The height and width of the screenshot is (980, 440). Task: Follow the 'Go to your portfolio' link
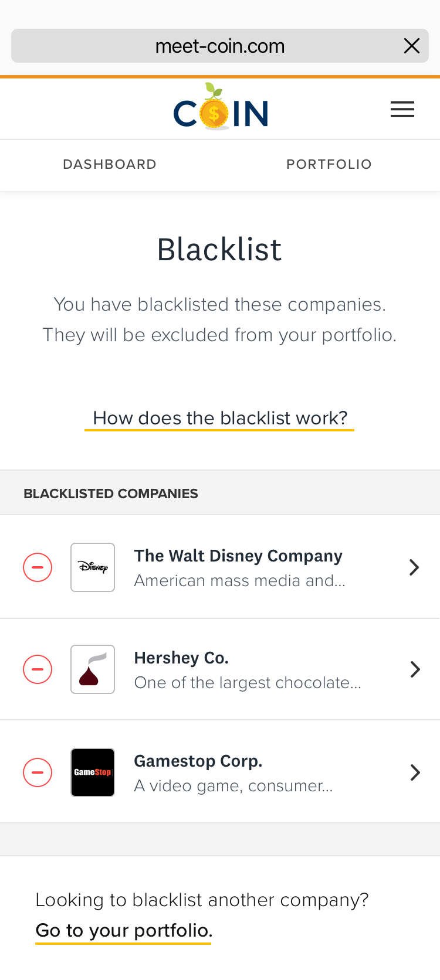click(123, 930)
